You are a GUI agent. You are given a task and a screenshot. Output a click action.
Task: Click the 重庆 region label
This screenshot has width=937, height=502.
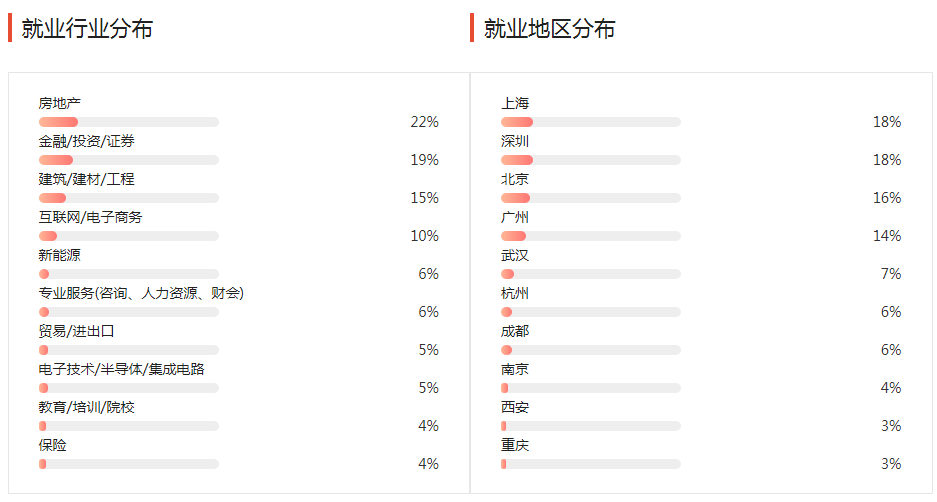[515, 445]
